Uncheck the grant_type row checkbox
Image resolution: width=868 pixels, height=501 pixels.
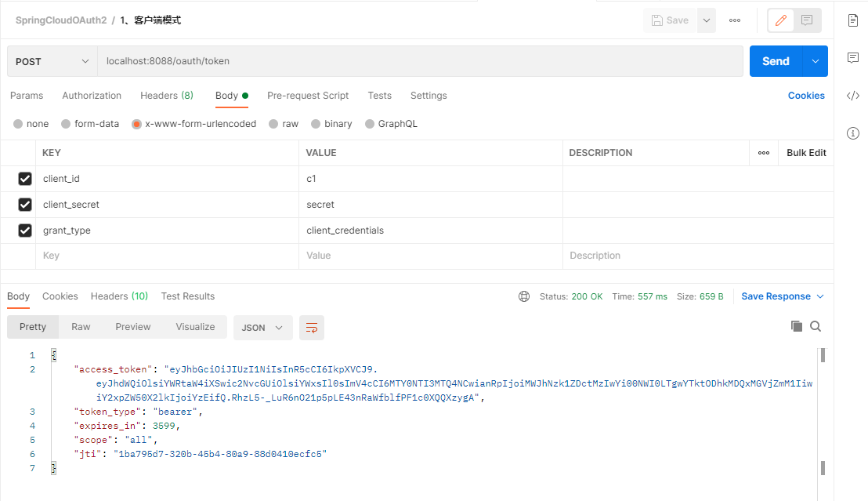(x=25, y=230)
